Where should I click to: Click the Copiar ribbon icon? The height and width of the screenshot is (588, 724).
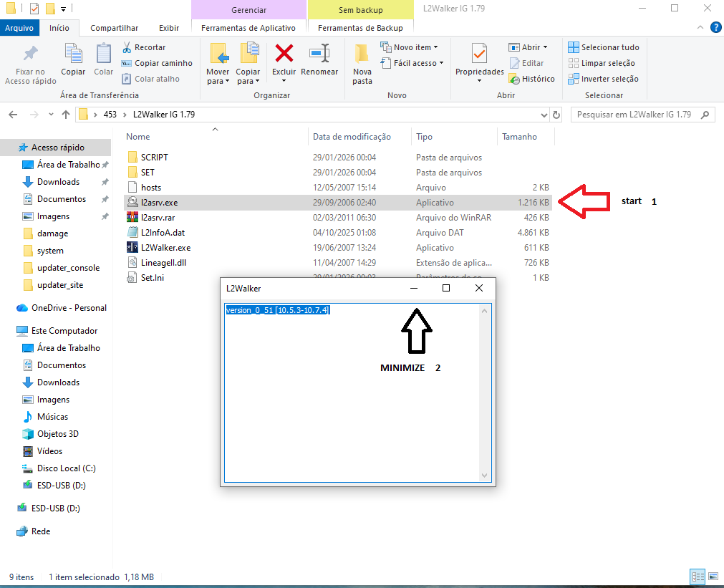(73, 54)
